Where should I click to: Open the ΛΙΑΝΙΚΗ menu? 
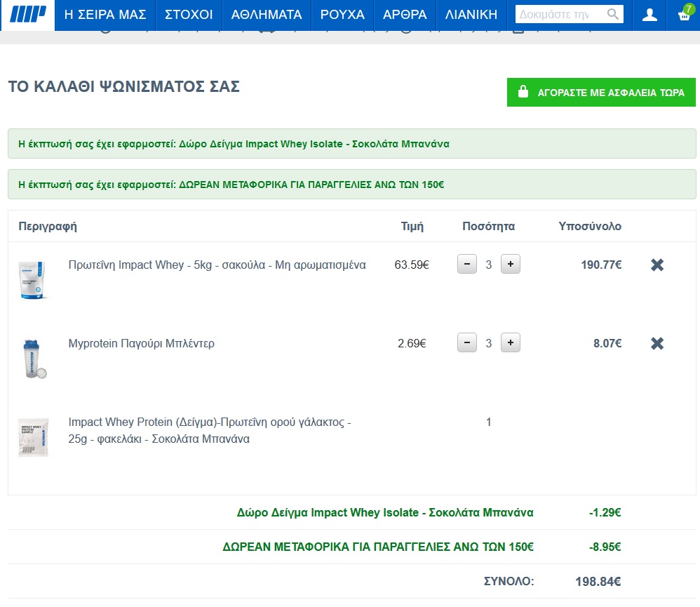[x=471, y=15]
